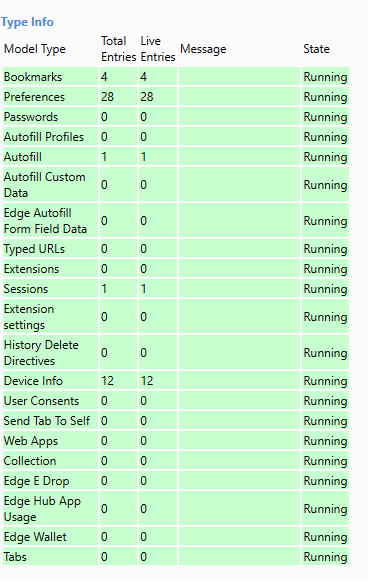Click the State column header
369x581 pixels.
pos(316,49)
